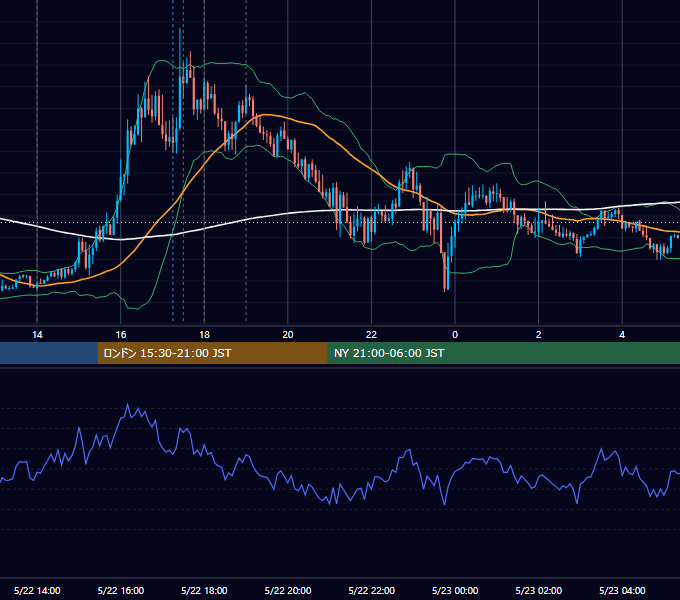The height and width of the screenshot is (600, 680).
Task: Click the 16 hour axis label
Action: pos(121,335)
